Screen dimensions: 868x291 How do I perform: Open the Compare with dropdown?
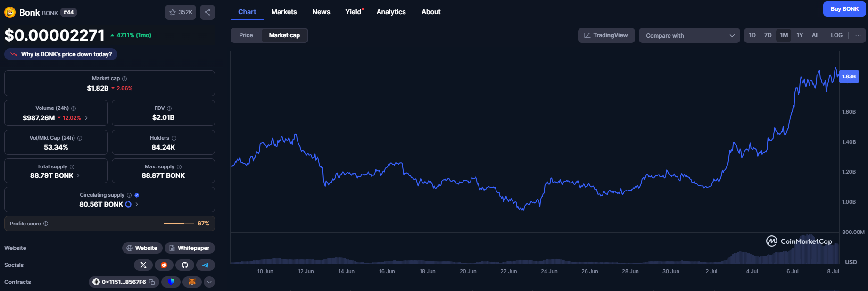[689, 35]
